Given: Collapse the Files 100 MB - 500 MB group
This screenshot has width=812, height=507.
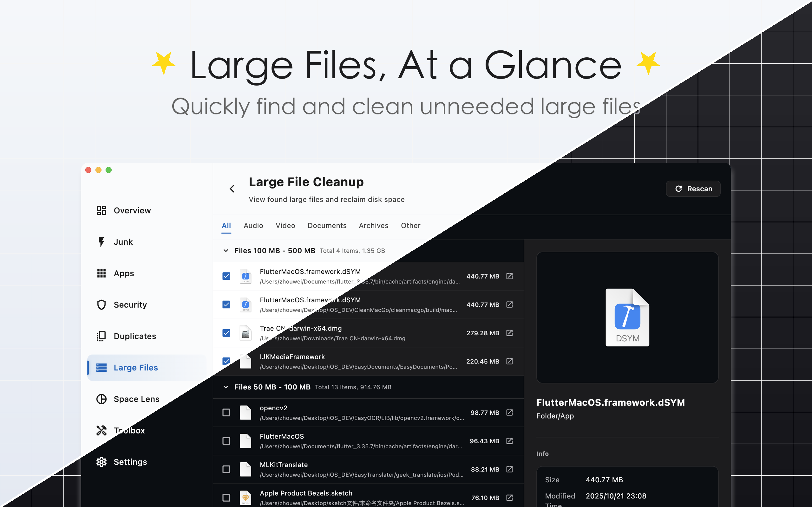Looking at the screenshot, I should (226, 250).
